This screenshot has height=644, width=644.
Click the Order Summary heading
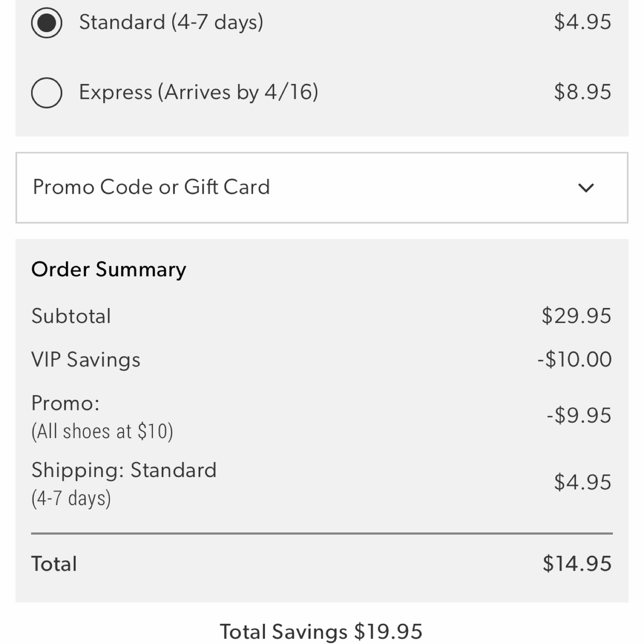coord(108,269)
